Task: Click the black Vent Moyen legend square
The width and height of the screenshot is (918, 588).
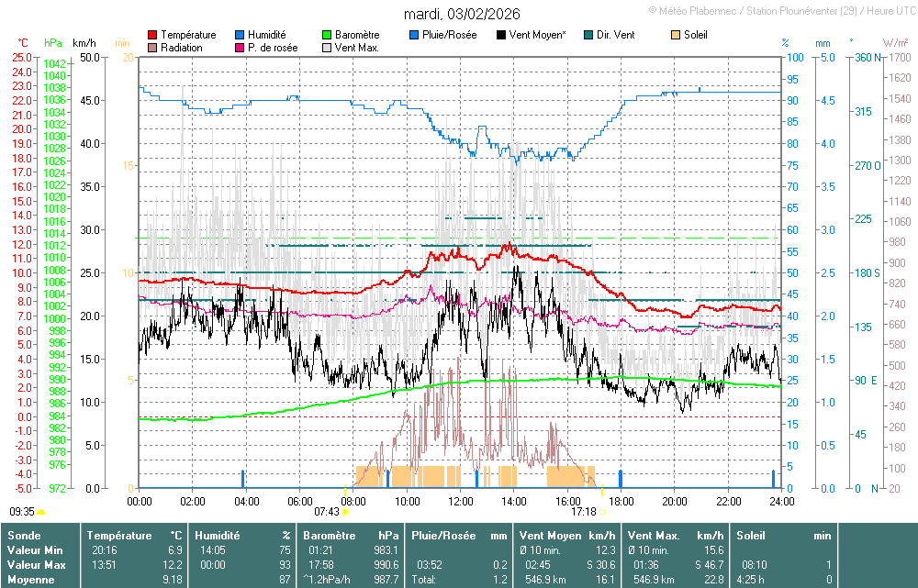Action: pos(501,35)
